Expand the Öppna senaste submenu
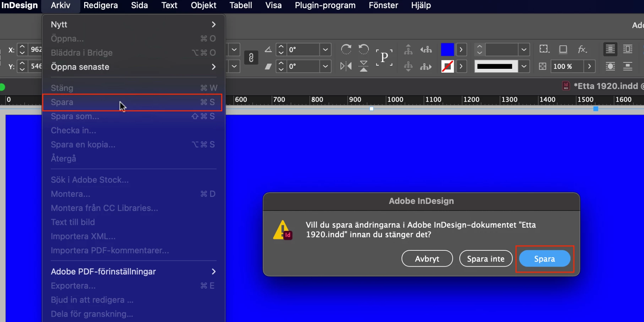The height and width of the screenshot is (322, 644). [213, 67]
